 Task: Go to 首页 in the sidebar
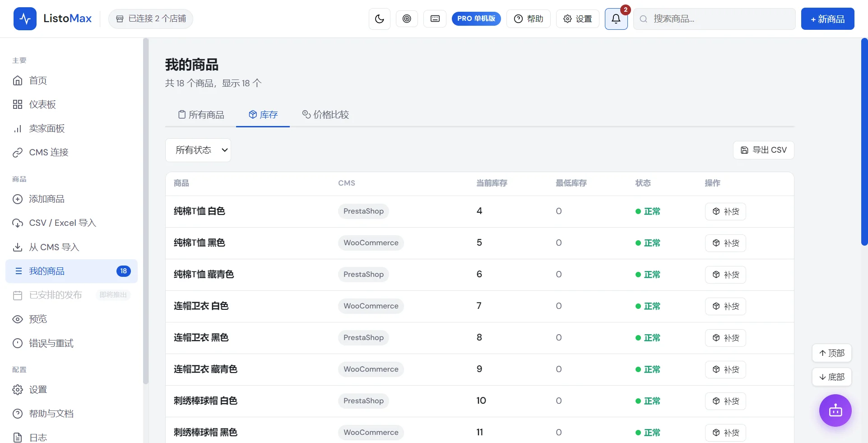pyautogui.click(x=71, y=80)
